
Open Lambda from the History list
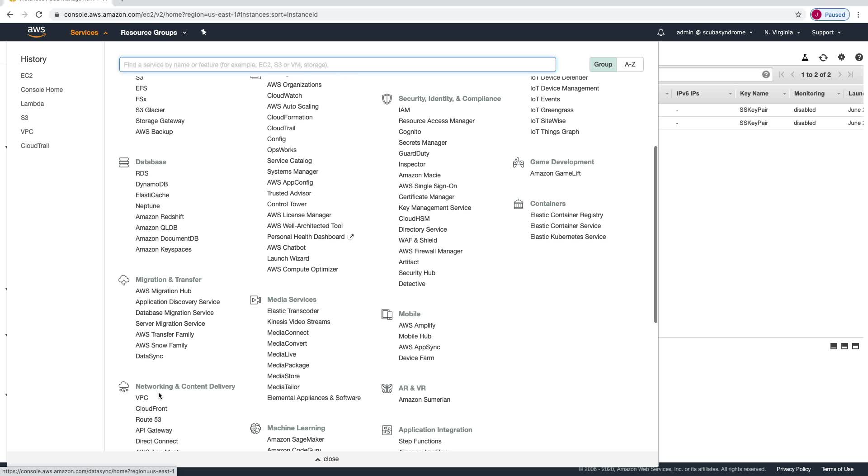[32, 104]
